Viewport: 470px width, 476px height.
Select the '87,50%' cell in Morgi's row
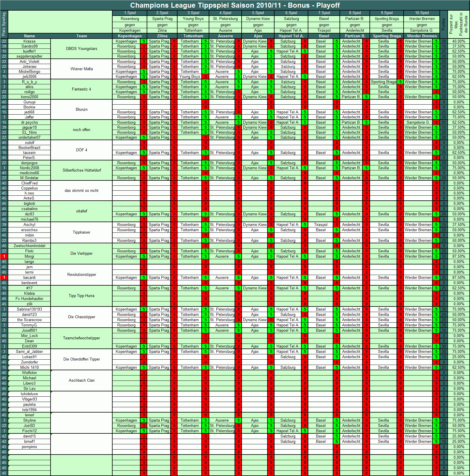[459, 257]
